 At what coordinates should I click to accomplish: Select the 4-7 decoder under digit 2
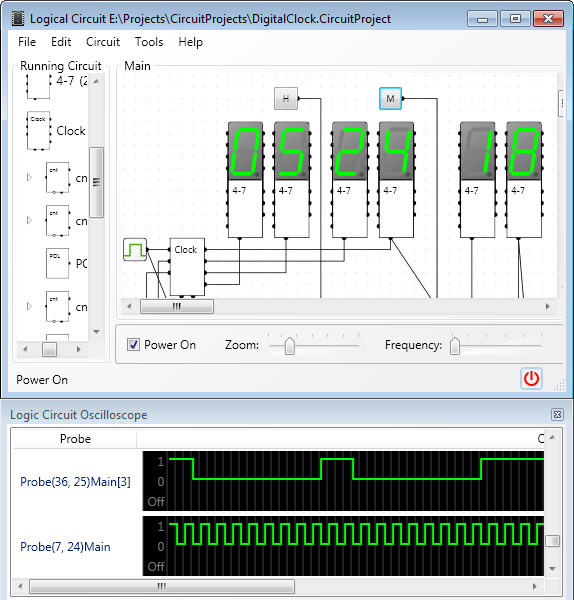(x=350, y=209)
